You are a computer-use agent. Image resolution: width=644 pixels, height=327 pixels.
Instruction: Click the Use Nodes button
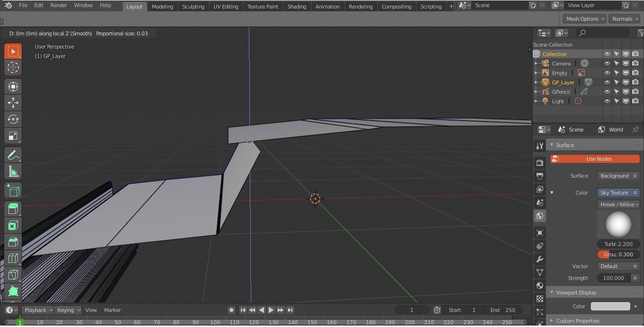tap(595, 159)
